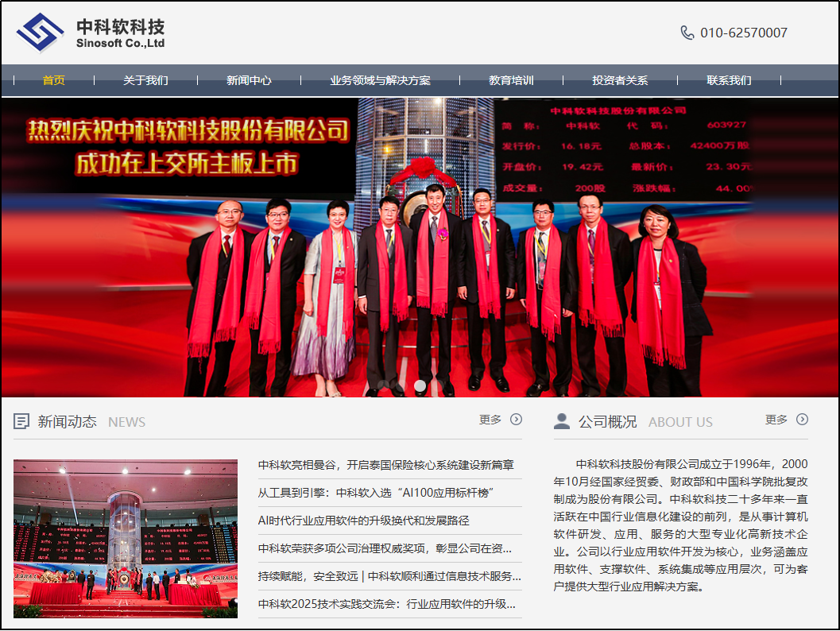Select 联系我们 in the navigation bar
840x631 pixels.
pyautogui.click(x=729, y=80)
